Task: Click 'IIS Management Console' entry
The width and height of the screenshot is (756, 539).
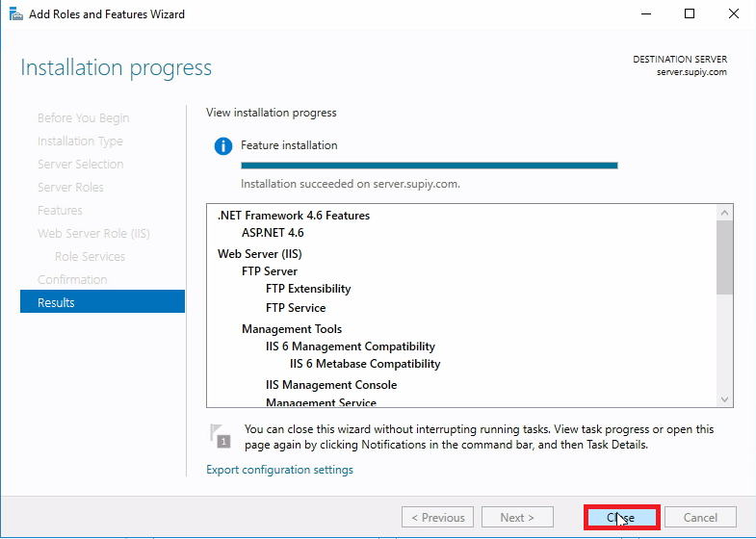Action: pos(331,385)
